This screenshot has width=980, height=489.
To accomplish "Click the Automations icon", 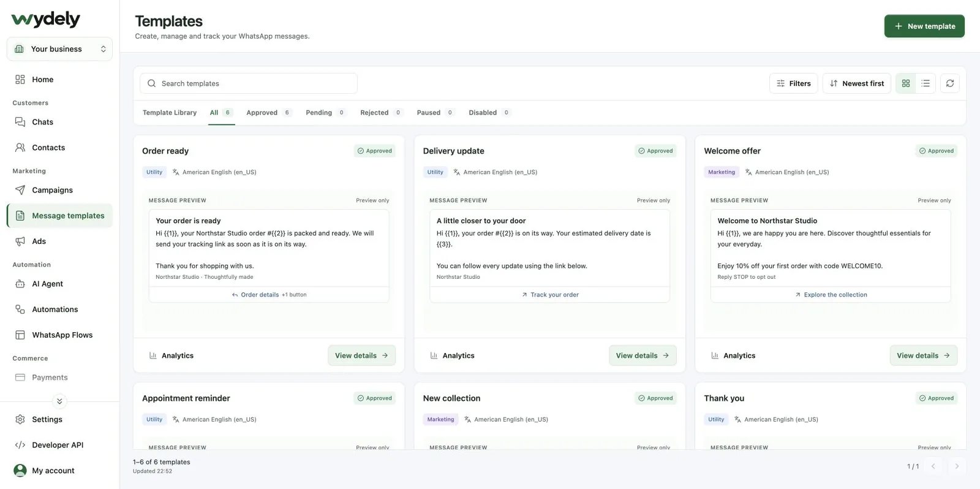I will point(20,309).
